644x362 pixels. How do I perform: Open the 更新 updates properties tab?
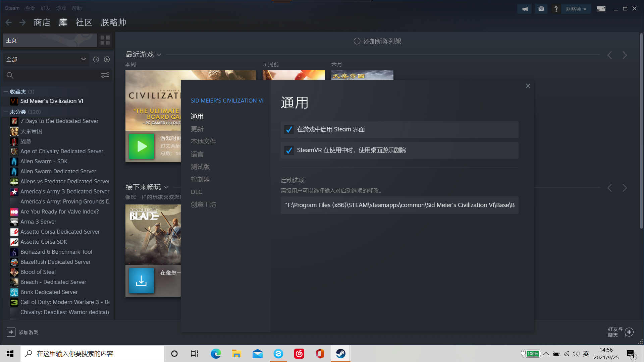coord(197,129)
